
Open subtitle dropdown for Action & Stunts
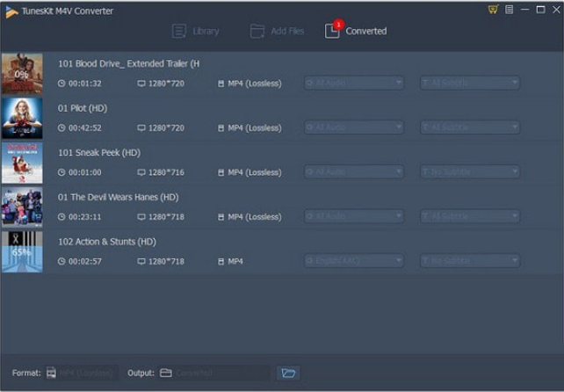(470, 261)
